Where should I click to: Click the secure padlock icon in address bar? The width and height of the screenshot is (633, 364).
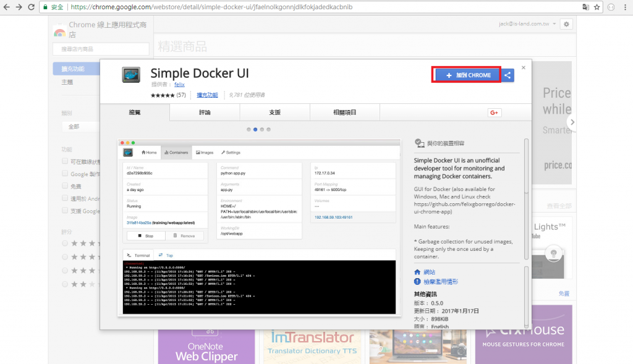pyautogui.click(x=46, y=7)
